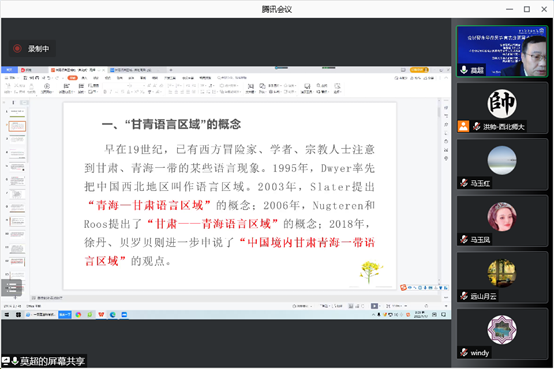Toggle the muted mic icon on windy tile
This screenshot has height=369, width=554.
pos(464,352)
